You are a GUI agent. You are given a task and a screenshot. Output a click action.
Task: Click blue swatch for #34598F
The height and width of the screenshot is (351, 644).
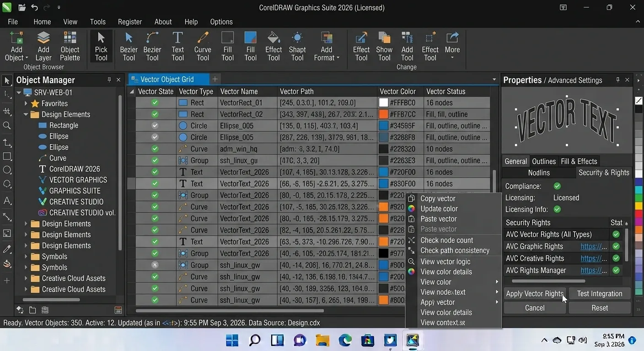[x=383, y=126]
